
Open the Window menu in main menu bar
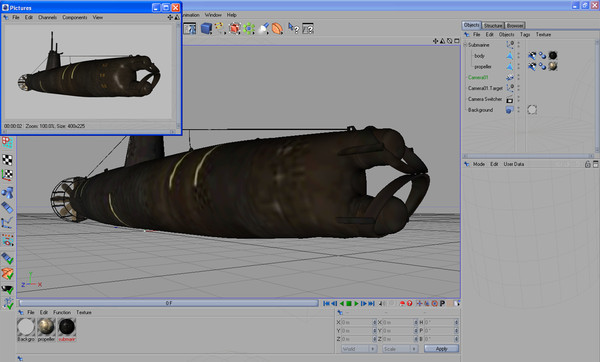tap(213, 15)
